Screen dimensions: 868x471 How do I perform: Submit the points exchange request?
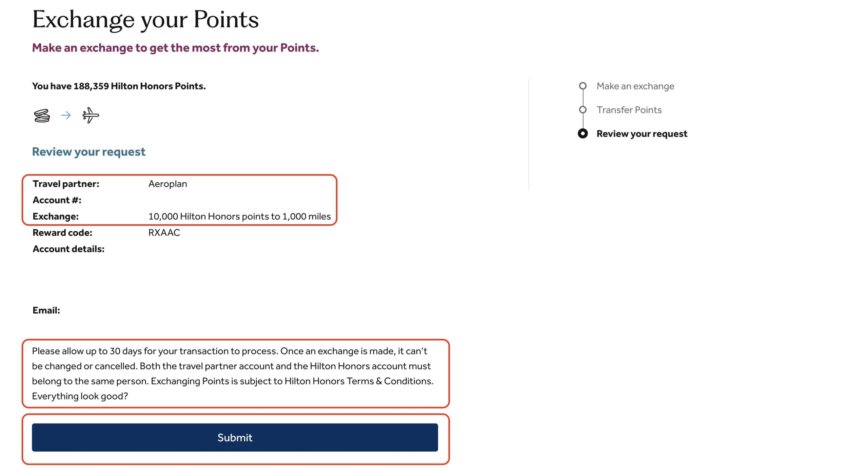pos(235,437)
